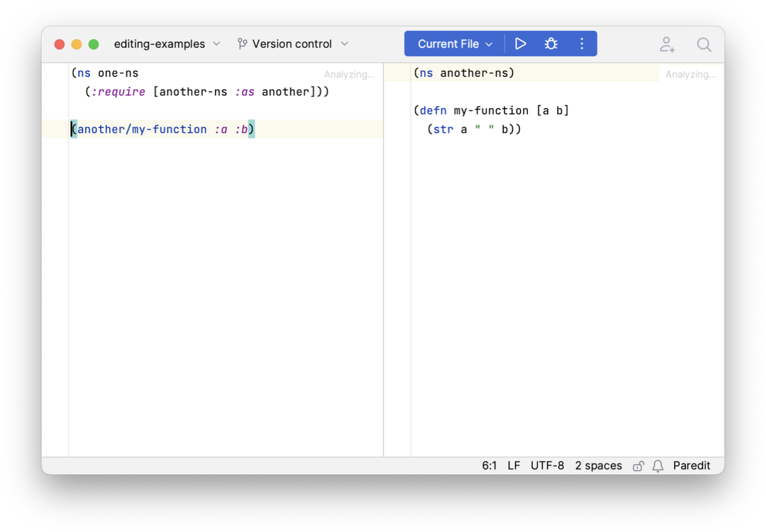Click the another/my-function call in left editor
Viewport: 766px width, 532px height.
click(x=142, y=129)
